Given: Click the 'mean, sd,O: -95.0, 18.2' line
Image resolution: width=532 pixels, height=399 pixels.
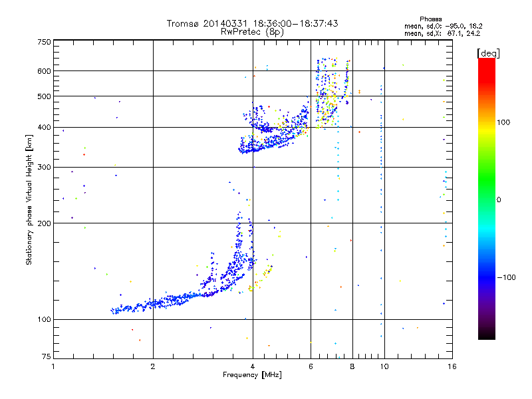Looking at the screenshot, I should pyautogui.click(x=443, y=26).
